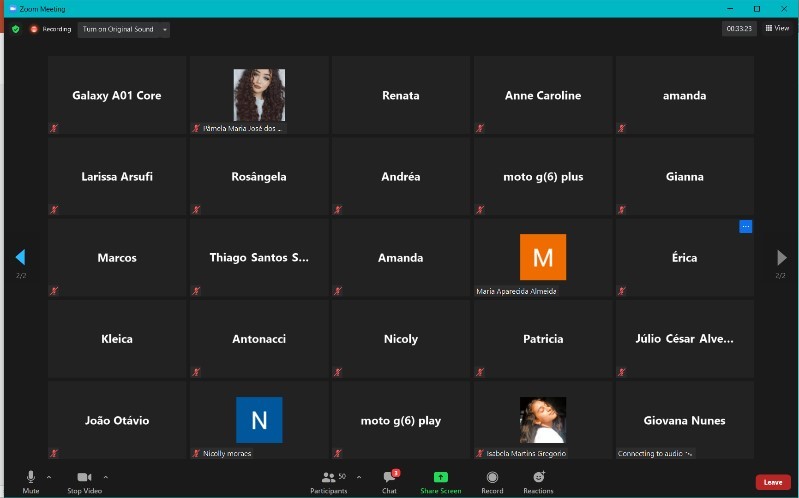Select lowercase amanda participant tile

[685, 95]
